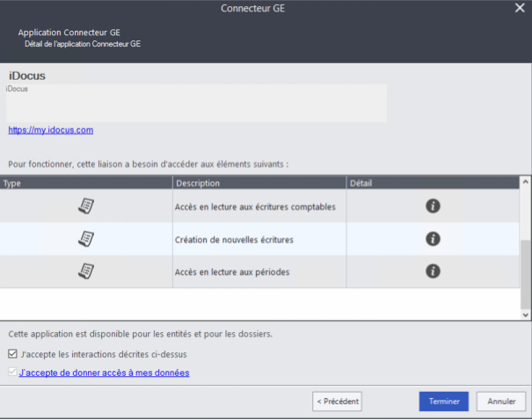Show info for Accès en lecture aux périodes
The width and height of the screenshot is (532, 420).
[433, 272]
